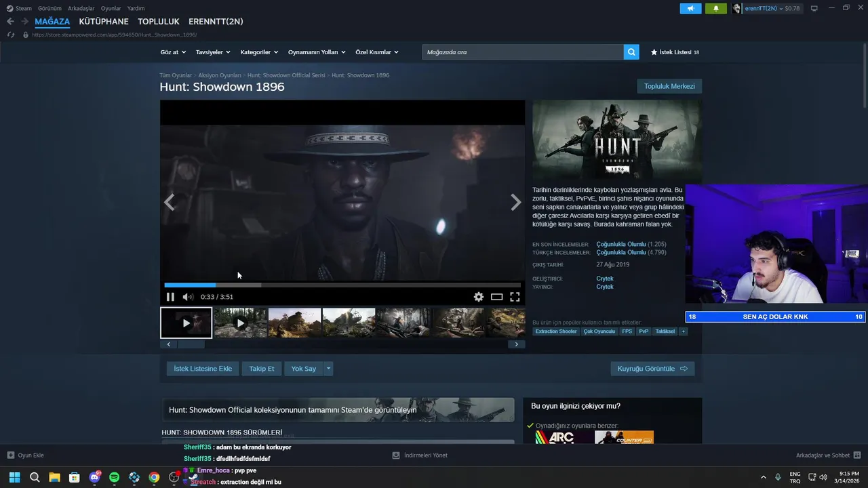
Task: Reload the store page
Action: click(10, 35)
